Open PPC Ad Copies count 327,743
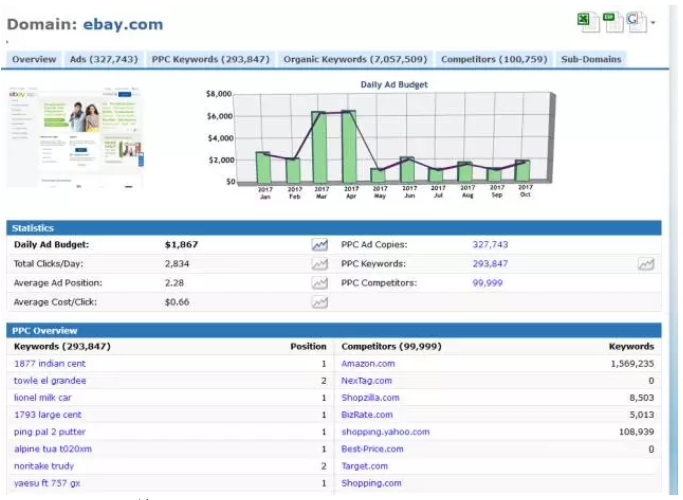This screenshot has width=683, height=500. coord(490,244)
